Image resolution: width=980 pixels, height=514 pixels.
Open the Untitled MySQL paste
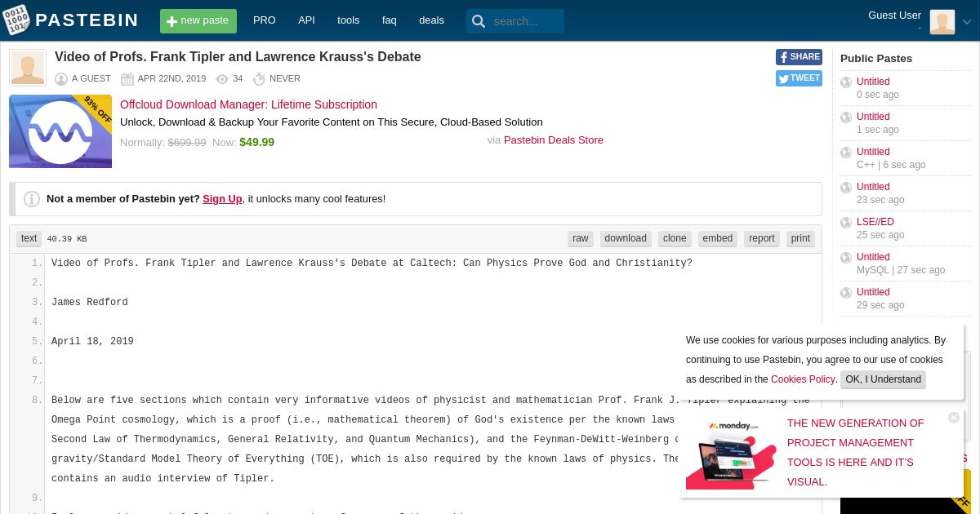(x=873, y=257)
